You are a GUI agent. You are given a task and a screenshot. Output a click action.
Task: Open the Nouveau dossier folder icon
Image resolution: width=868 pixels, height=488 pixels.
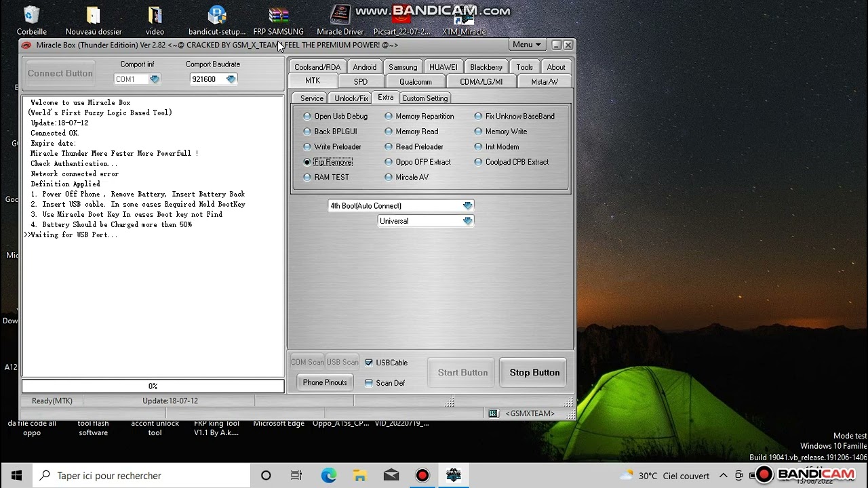(94, 20)
